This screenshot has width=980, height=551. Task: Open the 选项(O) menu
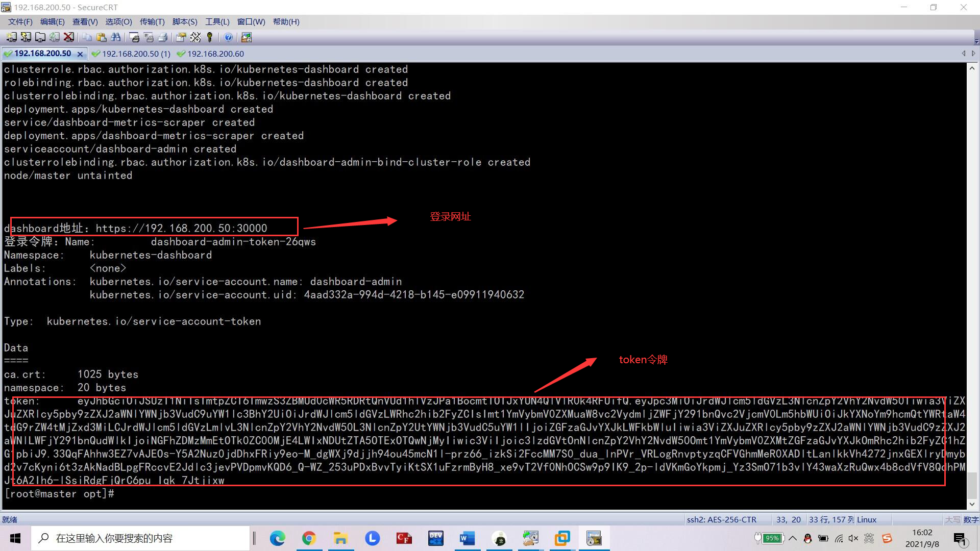coord(118,21)
